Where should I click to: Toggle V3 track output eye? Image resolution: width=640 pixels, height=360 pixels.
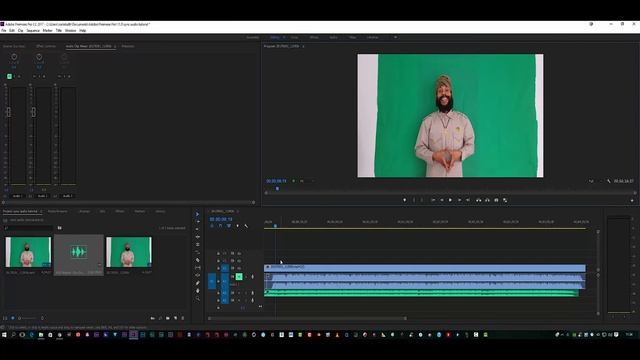[x=239, y=253]
